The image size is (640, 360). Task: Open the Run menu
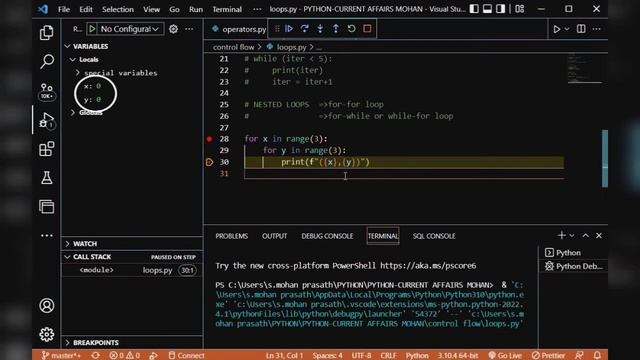tap(196, 9)
